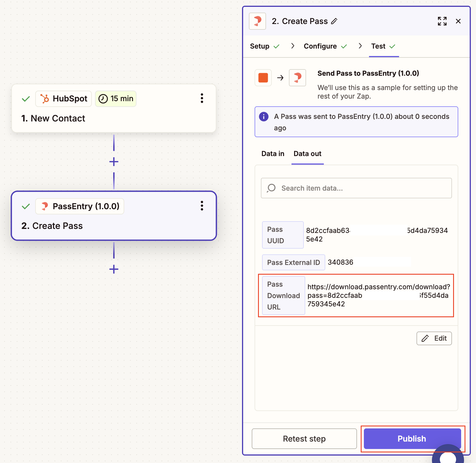The width and height of the screenshot is (476, 463).
Task: Click the PassEntry logo in panel header
Action: click(257, 21)
